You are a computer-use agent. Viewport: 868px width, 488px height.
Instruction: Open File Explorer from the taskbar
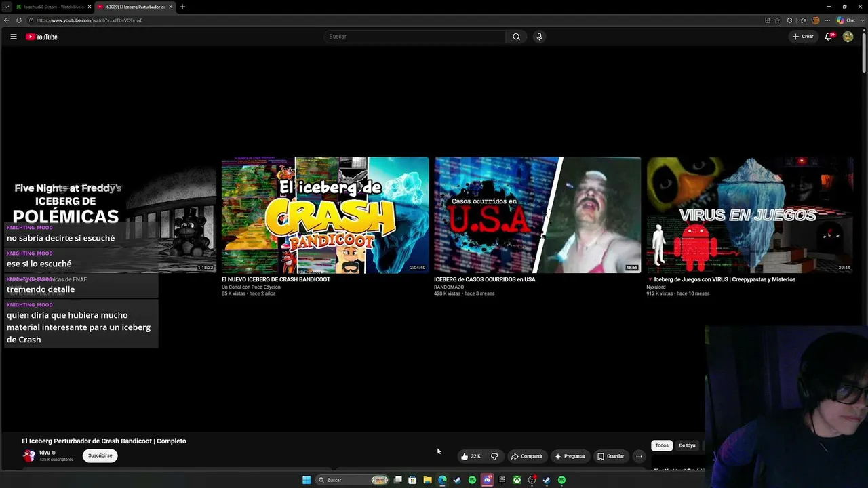427,480
